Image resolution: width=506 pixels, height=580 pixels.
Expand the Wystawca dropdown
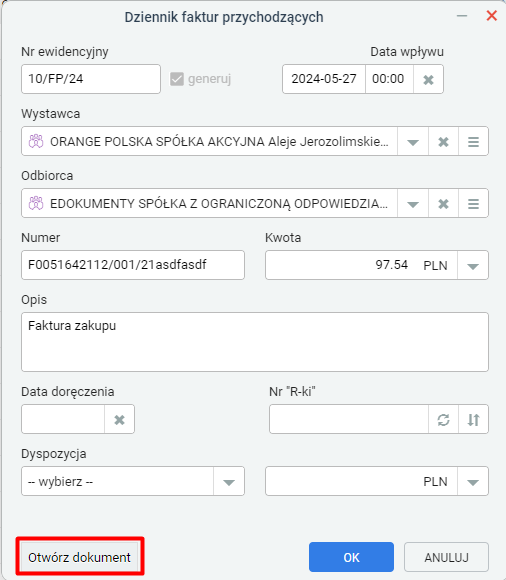coord(413,141)
